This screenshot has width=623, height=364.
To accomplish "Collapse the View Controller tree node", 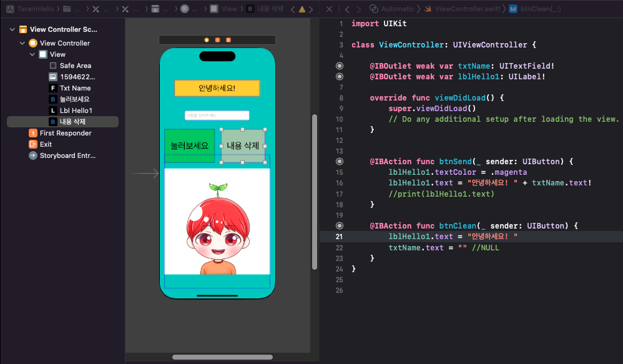I will pos(22,43).
